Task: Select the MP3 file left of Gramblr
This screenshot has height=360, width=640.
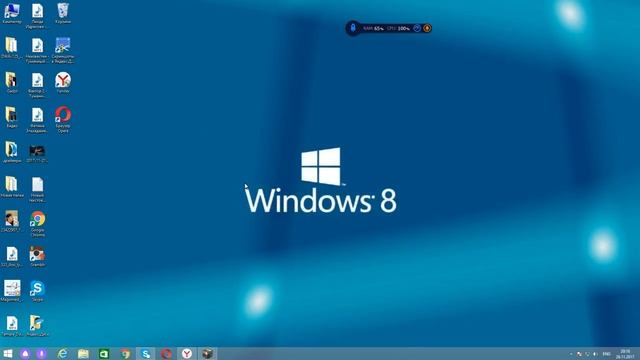Action: (x=11, y=256)
